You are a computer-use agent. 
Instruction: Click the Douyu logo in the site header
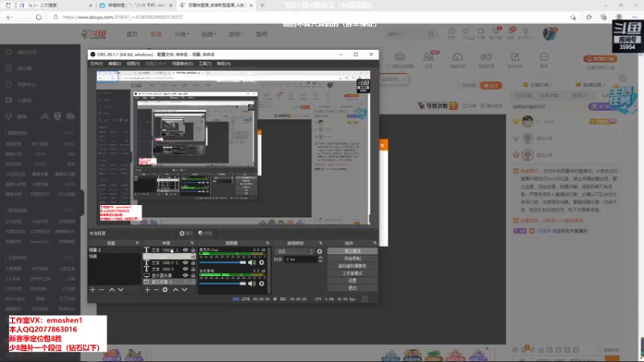point(94,34)
